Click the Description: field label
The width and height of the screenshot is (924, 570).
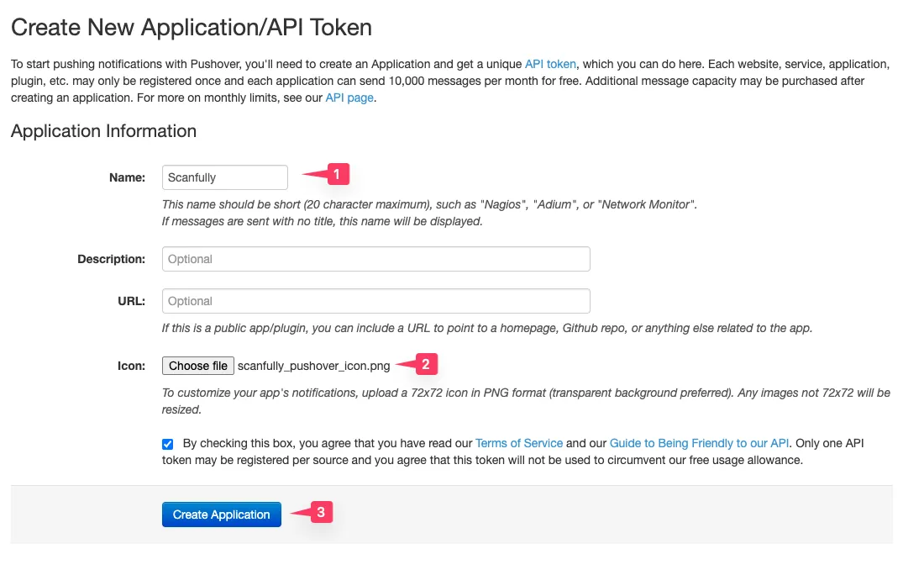(x=112, y=259)
